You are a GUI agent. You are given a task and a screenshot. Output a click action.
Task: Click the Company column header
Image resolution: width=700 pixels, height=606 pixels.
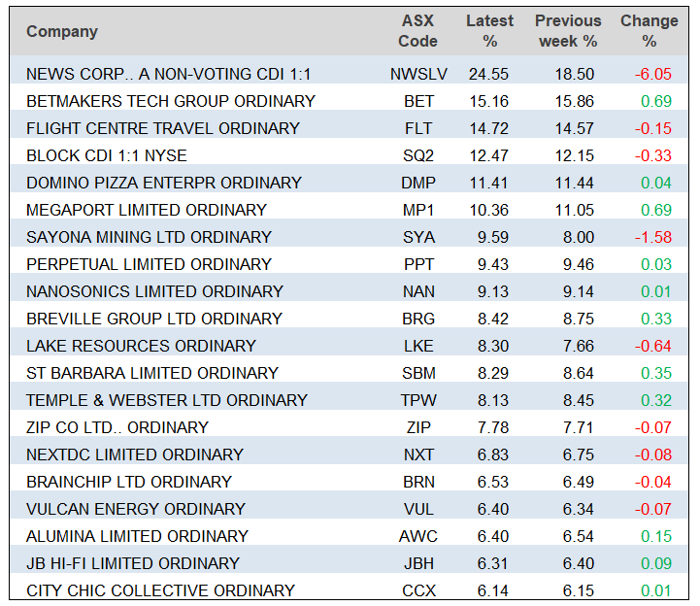62,31
